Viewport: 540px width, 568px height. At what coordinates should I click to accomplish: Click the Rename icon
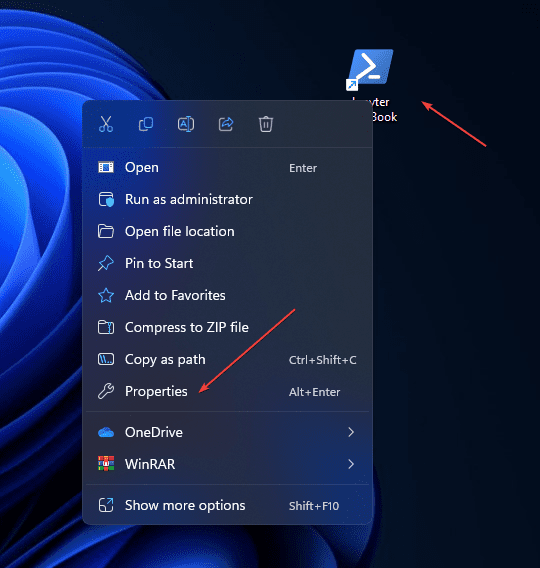pos(186,124)
